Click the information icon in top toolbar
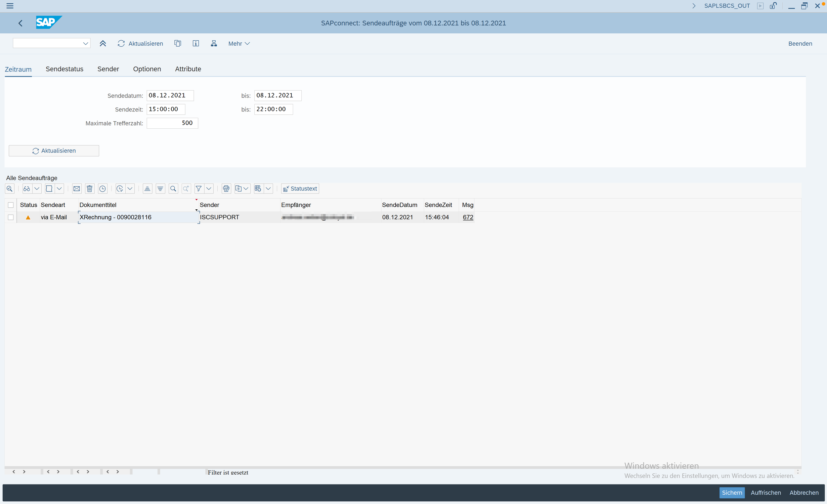This screenshot has width=827, height=504. click(x=196, y=43)
